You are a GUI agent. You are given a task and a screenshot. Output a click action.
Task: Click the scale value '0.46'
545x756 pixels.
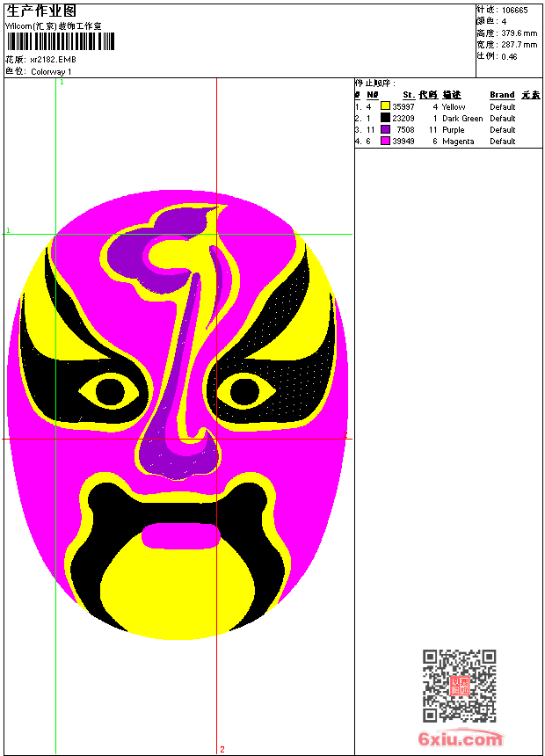tap(509, 56)
